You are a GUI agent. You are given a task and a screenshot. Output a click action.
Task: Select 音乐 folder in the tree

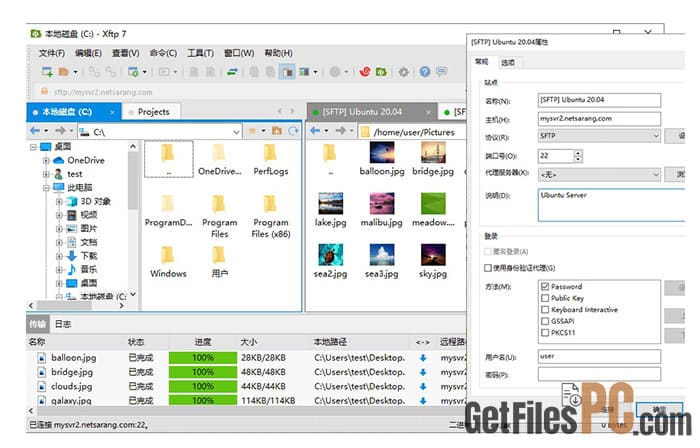tap(88, 269)
